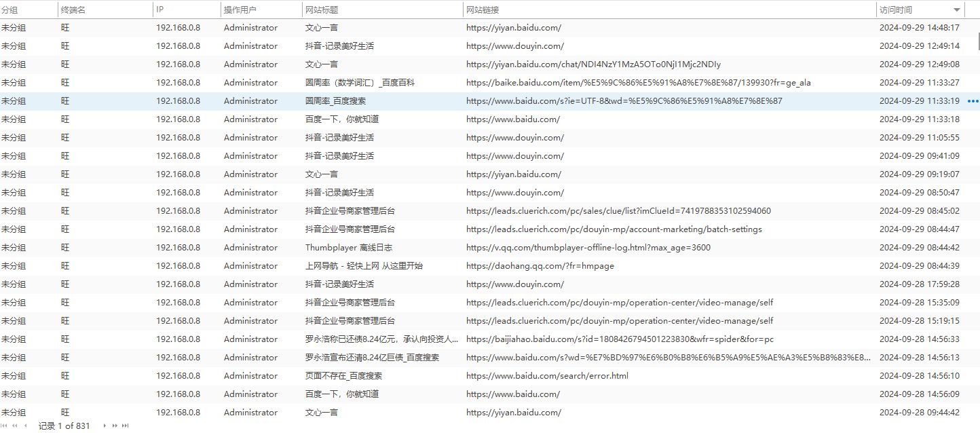Sort by the 网站链接 column header
Image resolution: width=980 pixels, height=433 pixels.
click(483, 10)
